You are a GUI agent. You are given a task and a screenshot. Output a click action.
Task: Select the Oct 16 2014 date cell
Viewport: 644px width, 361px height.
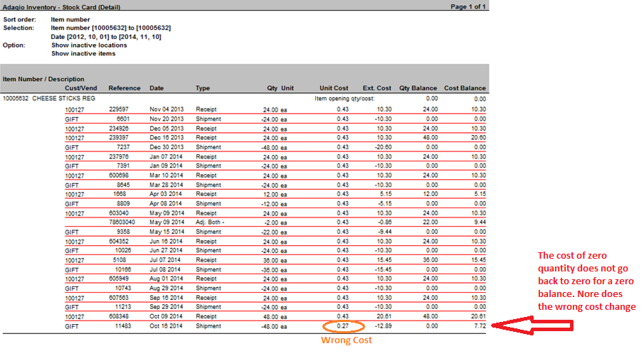click(x=166, y=325)
